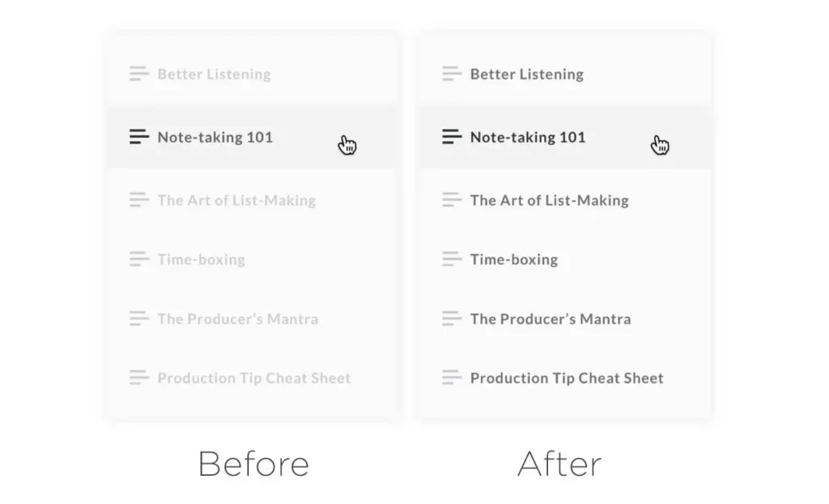Image resolution: width=829 pixels, height=504 pixels.
Task: Click the After caption label
Action: (559, 464)
